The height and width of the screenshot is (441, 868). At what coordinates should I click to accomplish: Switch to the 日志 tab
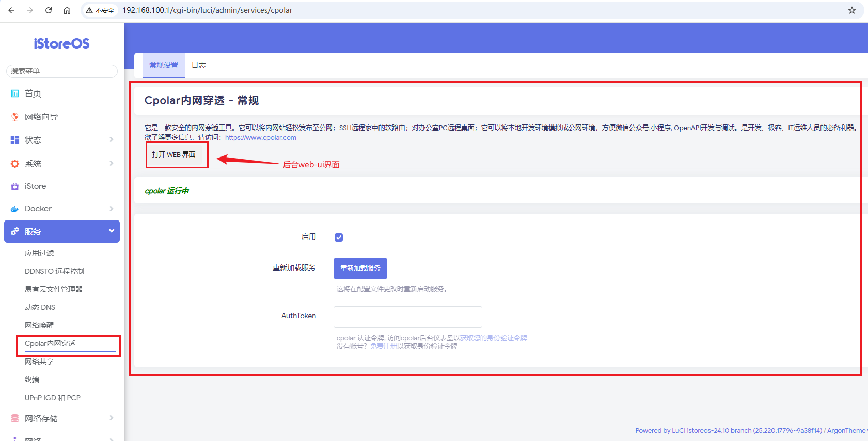pyautogui.click(x=199, y=65)
